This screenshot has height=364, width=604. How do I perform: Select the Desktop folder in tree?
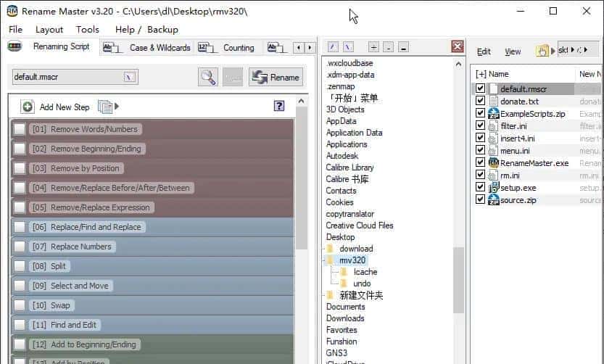[340, 237]
